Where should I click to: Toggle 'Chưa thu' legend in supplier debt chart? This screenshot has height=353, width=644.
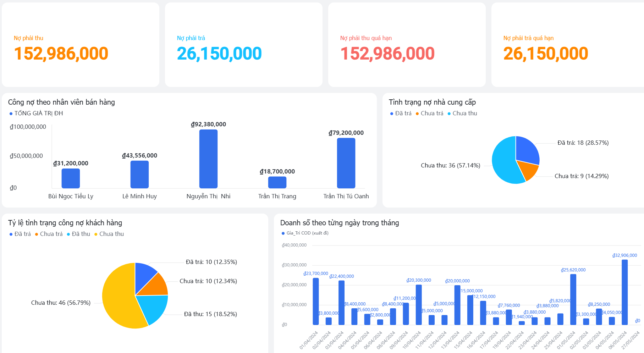coord(462,113)
